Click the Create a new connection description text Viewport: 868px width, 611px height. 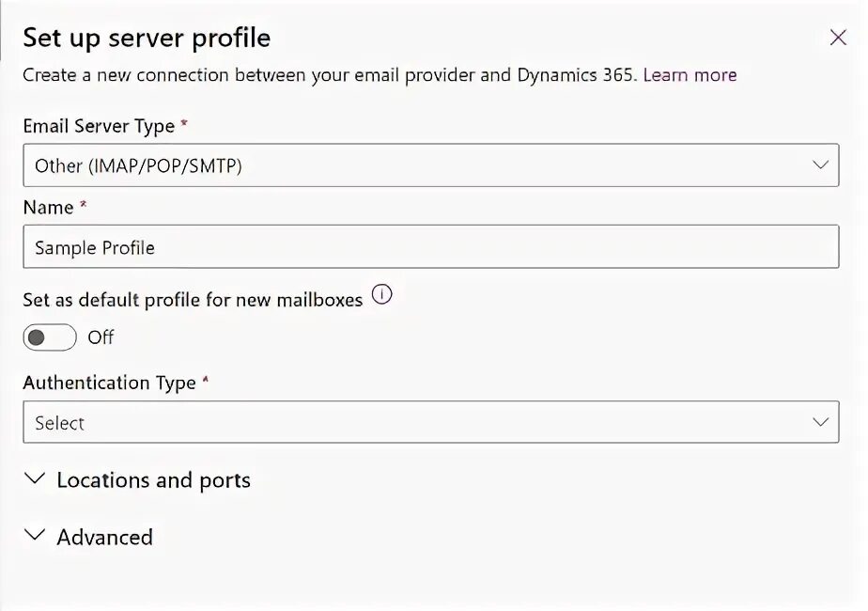329,75
